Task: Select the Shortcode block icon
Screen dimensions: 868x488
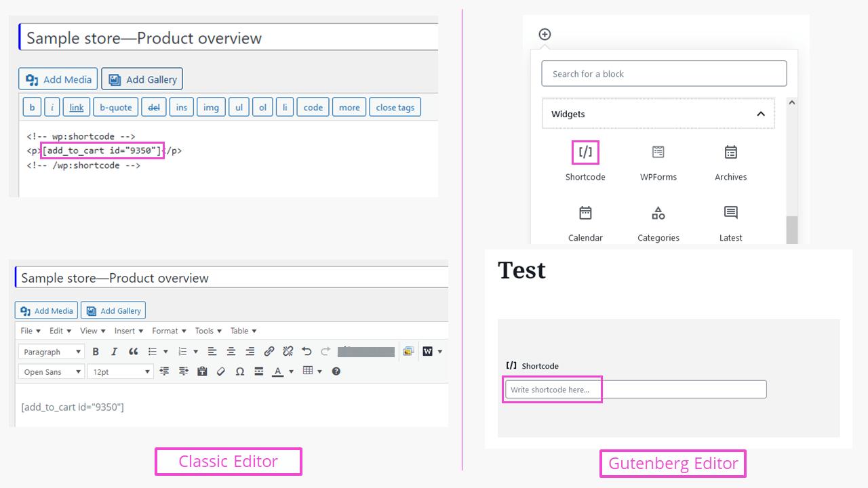Action: (585, 152)
